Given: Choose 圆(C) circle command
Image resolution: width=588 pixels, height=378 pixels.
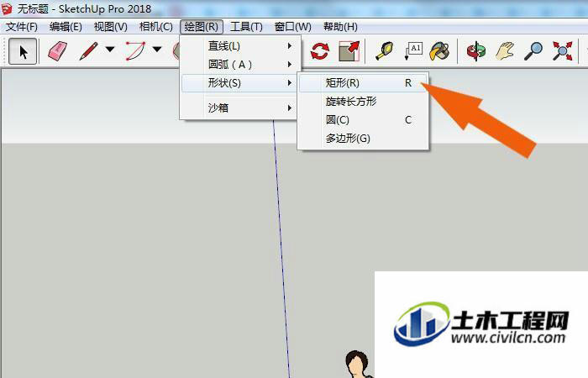Looking at the screenshot, I should pos(363,120).
